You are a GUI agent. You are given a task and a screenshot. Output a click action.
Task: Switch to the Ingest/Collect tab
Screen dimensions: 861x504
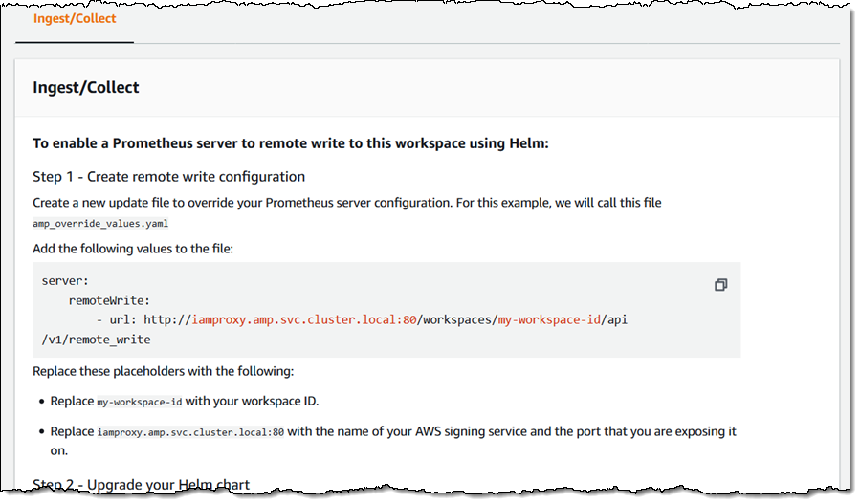click(x=75, y=19)
